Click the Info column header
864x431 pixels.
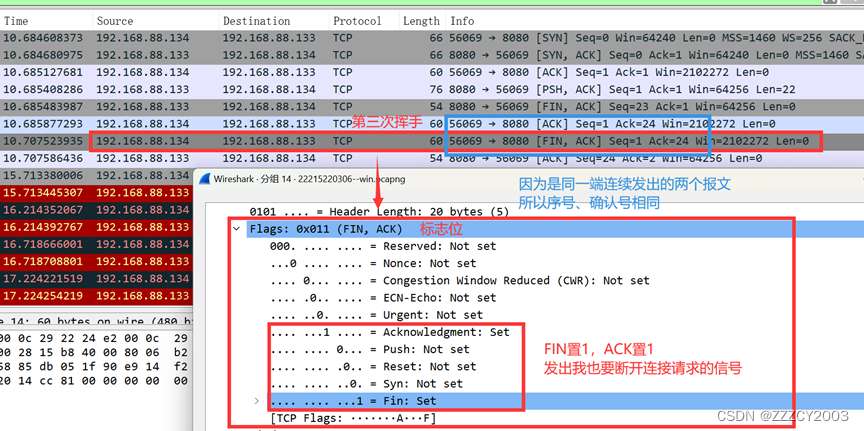(462, 21)
